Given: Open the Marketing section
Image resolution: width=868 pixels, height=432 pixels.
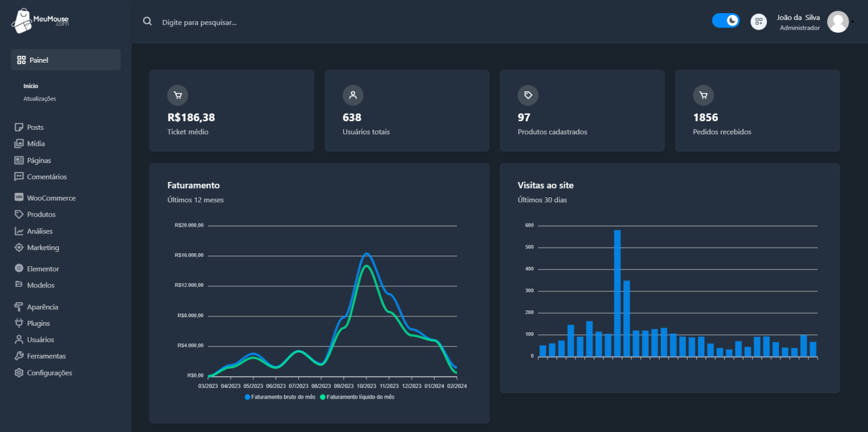Looking at the screenshot, I should (x=41, y=247).
